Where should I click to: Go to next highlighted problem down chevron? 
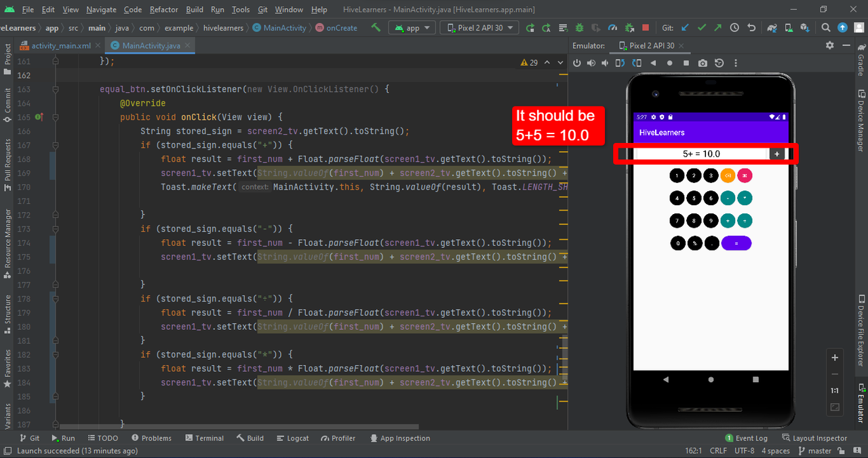tap(561, 62)
